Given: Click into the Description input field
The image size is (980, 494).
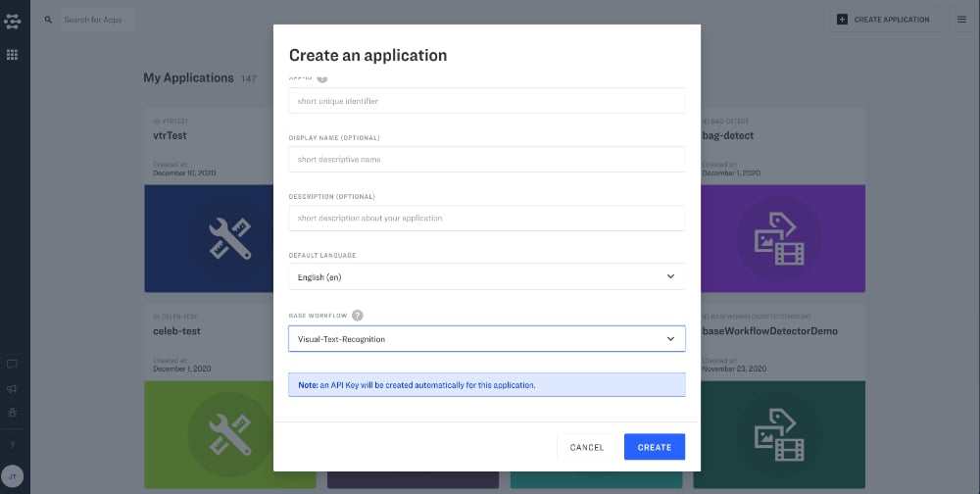Looking at the screenshot, I should tap(486, 218).
